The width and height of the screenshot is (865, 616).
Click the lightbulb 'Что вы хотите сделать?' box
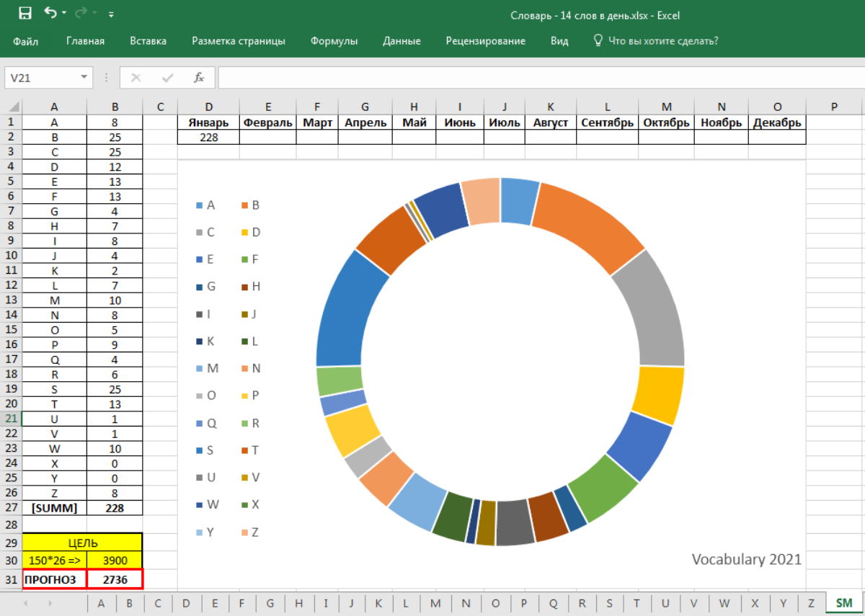pos(655,41)
